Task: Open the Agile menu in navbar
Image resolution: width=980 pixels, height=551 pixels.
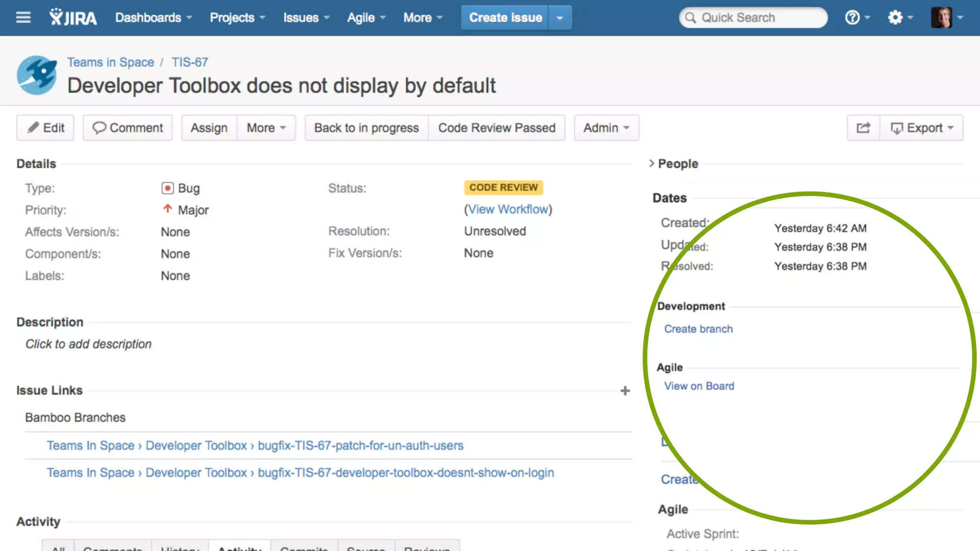Action: [x=366, y=18]
